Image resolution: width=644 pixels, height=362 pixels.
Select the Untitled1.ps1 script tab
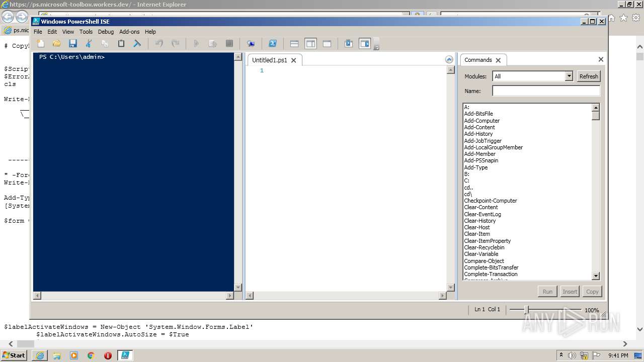click(x=269, y=60)
